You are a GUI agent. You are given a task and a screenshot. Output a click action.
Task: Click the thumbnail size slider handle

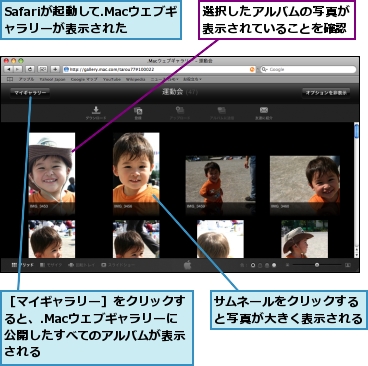pos(317,265)
